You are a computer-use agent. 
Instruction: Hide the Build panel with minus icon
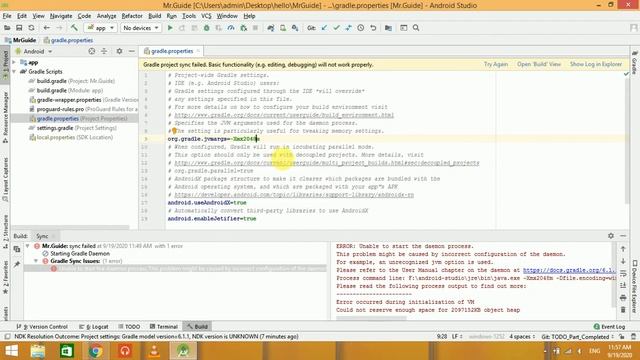click(623, 236)
